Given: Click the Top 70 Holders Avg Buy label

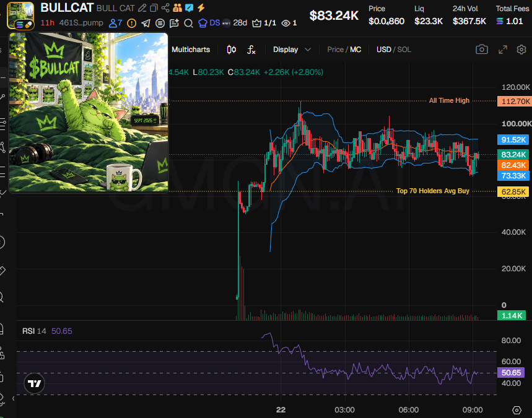Looking at the screenshot, I should pyautogui.click(x=432, y=191).
